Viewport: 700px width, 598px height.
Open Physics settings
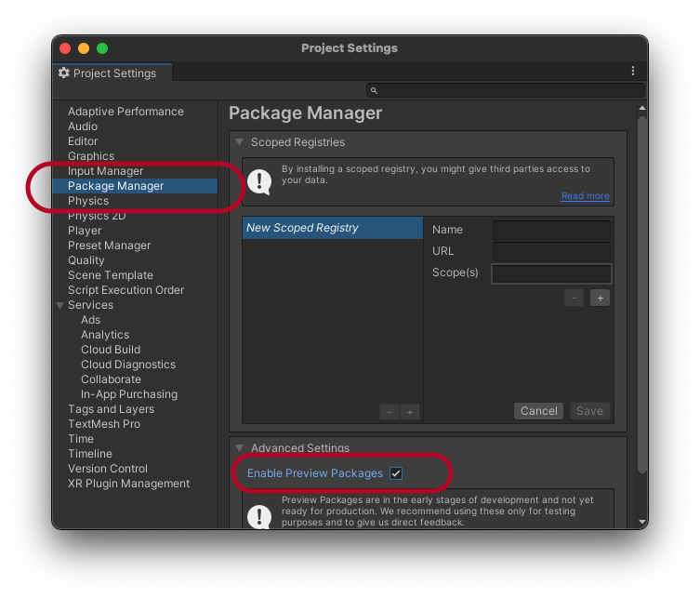click(x=88, y=201)
